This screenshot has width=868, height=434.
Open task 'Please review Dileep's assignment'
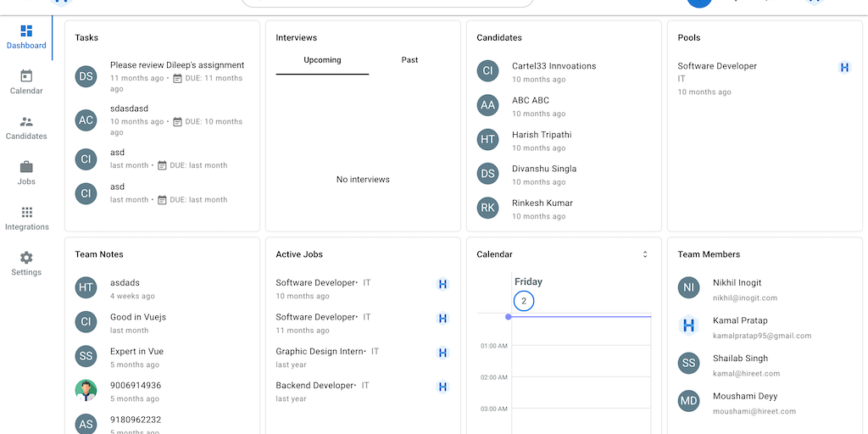pyautogui.click(x=177, y=65)
